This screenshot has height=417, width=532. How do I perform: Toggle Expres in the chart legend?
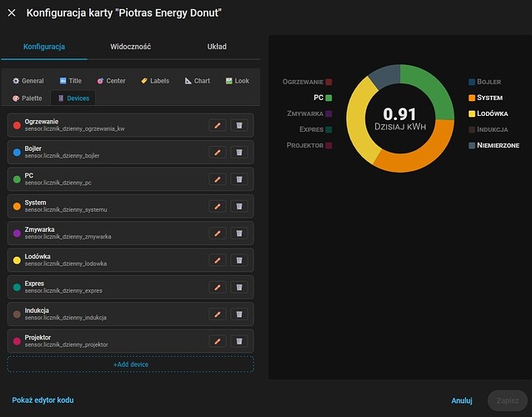click(315, 129)
